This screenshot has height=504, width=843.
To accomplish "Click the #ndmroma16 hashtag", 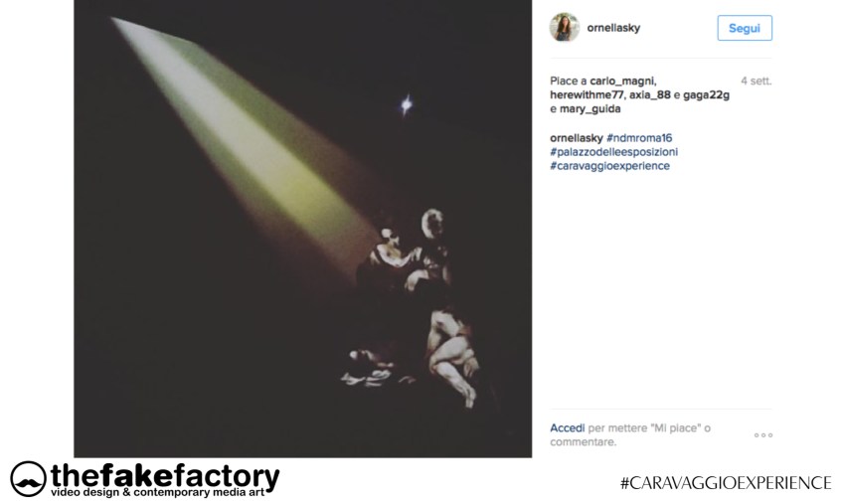I will [638, 138].
